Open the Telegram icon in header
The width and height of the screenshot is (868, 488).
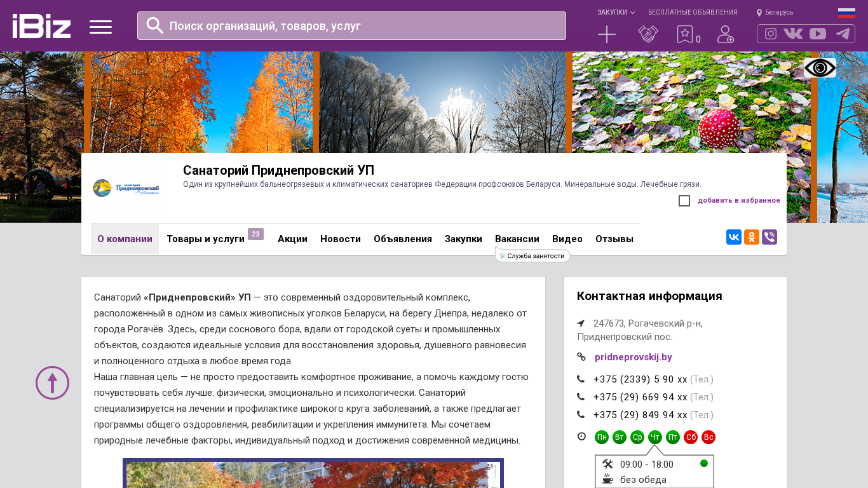tap(843, 34)
